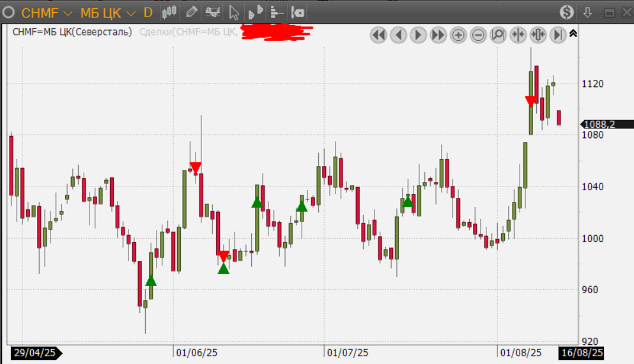
Task: Click the dollar sign icon
Action: (x=567, y=12)
